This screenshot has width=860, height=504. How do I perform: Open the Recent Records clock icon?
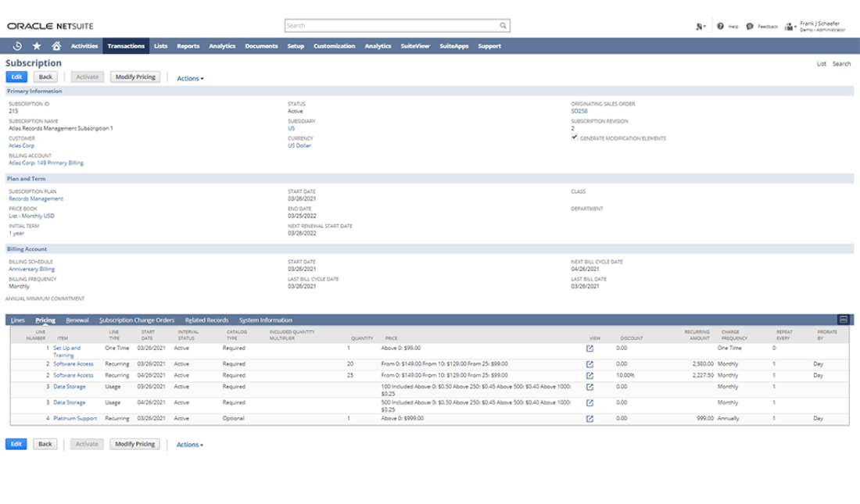tap(17, 46)
